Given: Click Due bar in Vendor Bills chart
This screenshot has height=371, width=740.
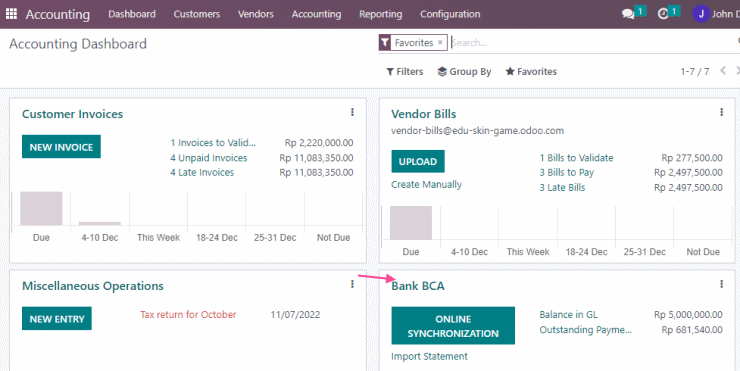Looking at the screenshot, I should [411, 223].
